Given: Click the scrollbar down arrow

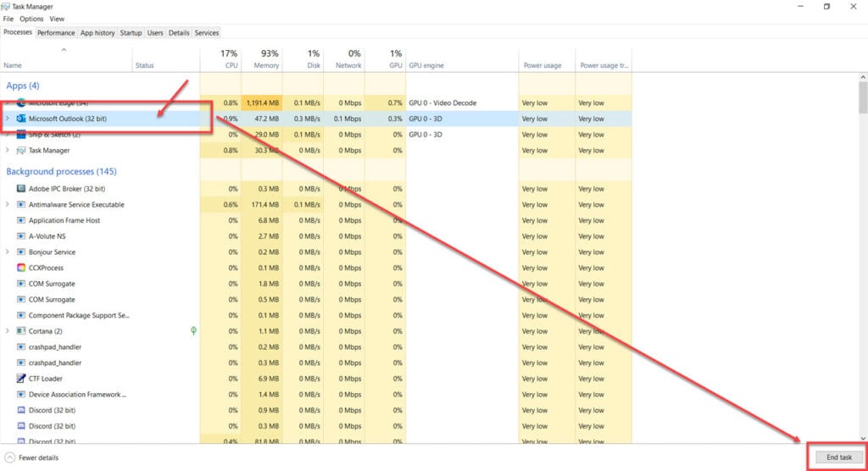Looking at the screenshot, I should [x=863, y=438].
